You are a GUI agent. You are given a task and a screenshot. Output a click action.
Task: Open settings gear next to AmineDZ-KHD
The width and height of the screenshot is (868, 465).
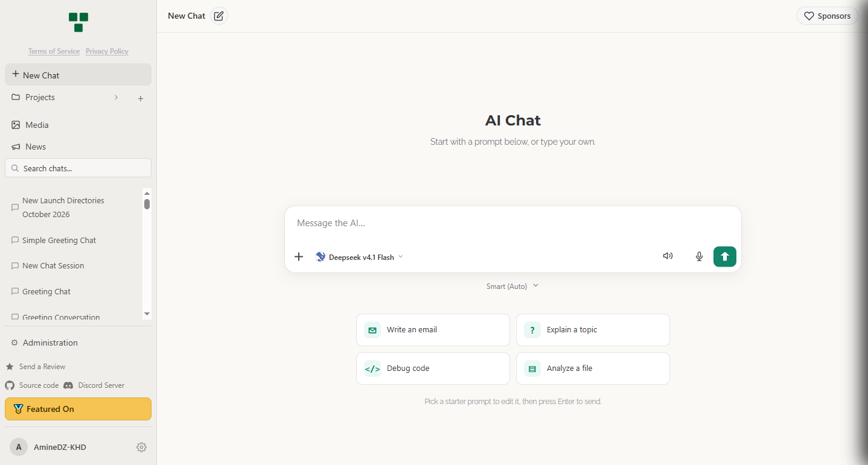[x=141, y=447]
